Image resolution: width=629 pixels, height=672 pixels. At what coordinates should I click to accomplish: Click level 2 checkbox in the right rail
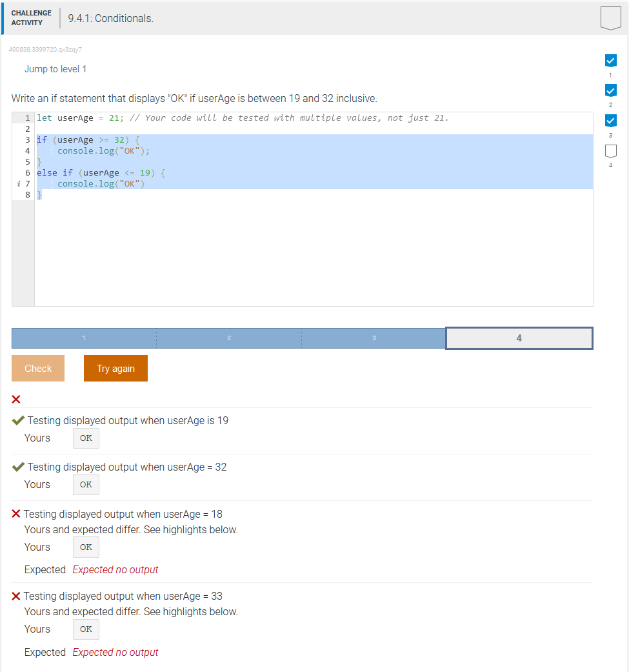click(610, 90)
